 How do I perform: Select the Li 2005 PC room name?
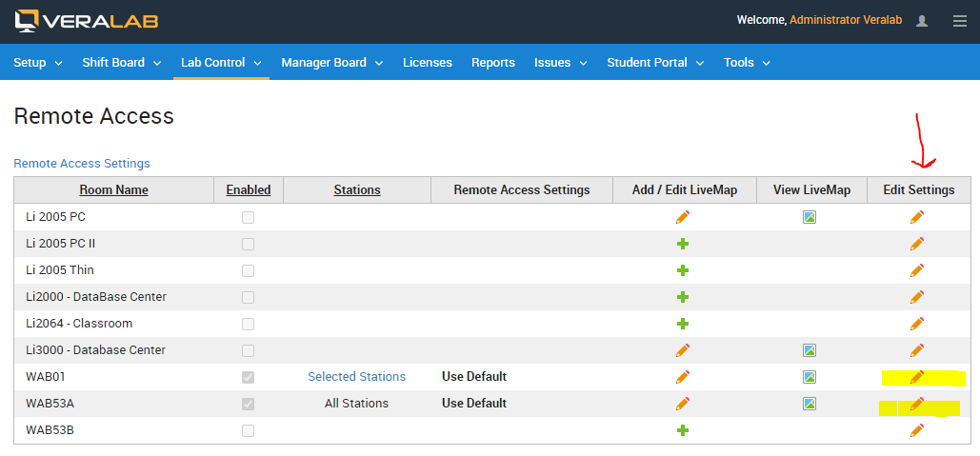pos(55,217)
